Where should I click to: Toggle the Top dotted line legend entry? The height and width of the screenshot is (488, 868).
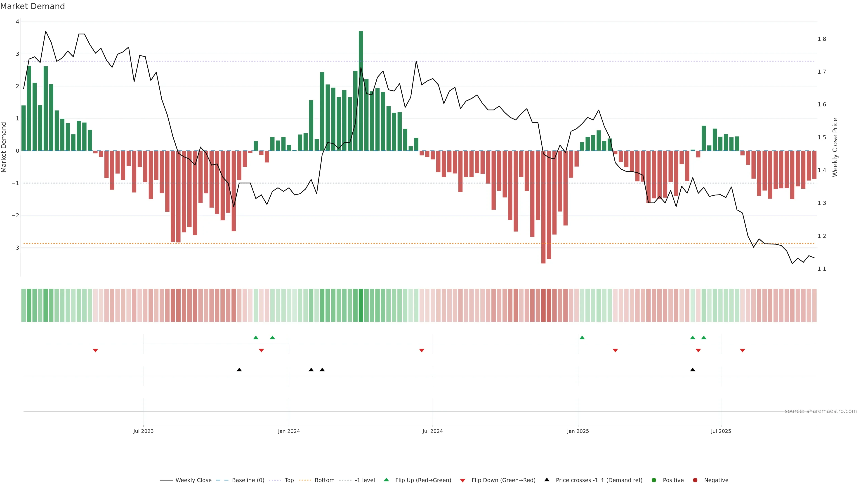pos(289,480)
